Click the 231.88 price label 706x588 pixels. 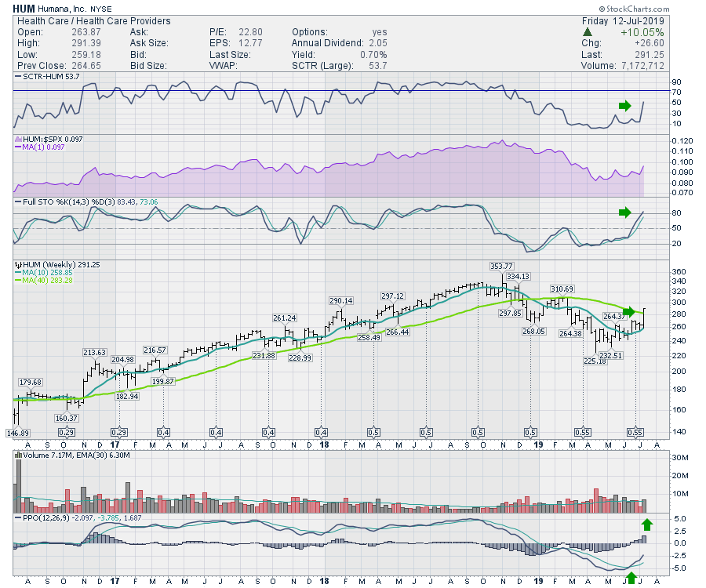(x=264, y=355)
